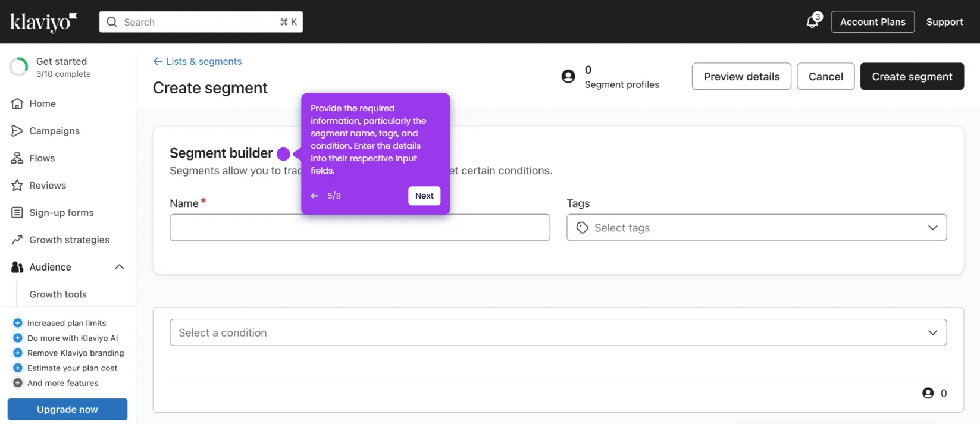
Task: Click the Sign-up forms icon
Action: point(17,213)
